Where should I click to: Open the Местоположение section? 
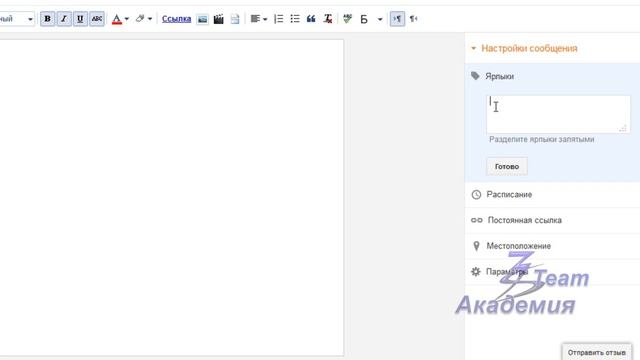(x=553, y=246)
